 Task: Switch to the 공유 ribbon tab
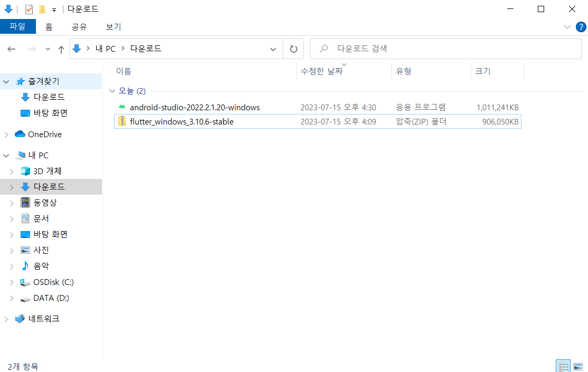click(79, 26)
